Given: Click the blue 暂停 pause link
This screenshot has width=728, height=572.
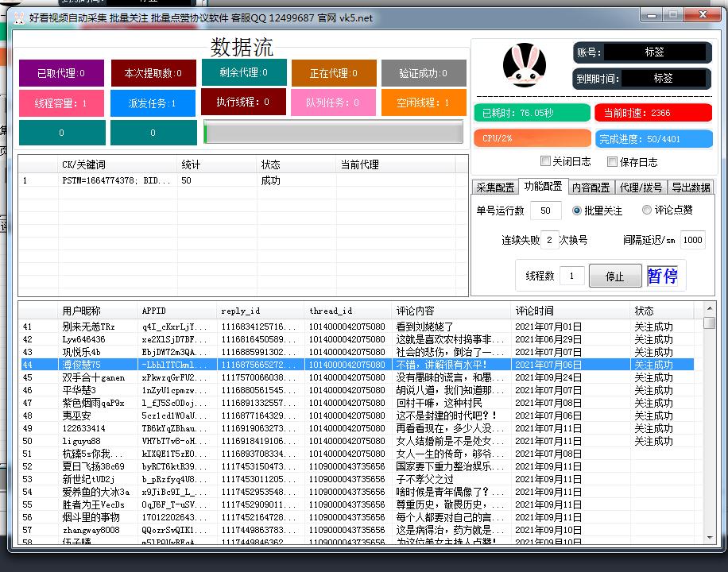Looking at the screenshot, I should (x=662, y=274).
